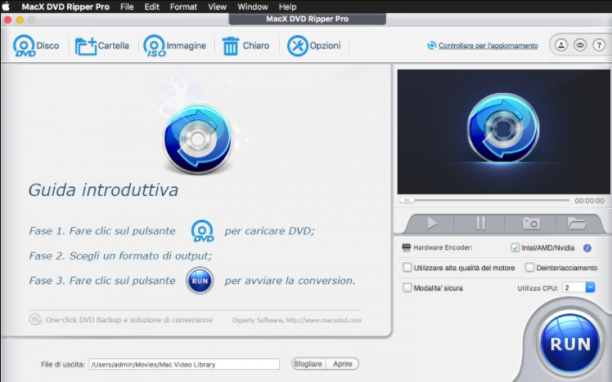Start conversion with the big RUN button
The width and height of the screenshot is (612, 382).
tap(570, 344)
